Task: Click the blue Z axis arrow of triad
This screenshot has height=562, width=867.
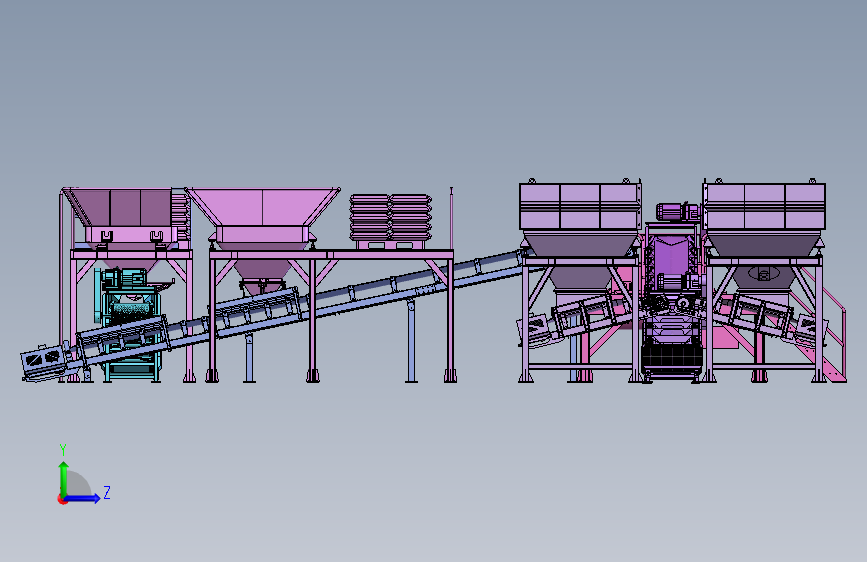Action: click(83, 498)
